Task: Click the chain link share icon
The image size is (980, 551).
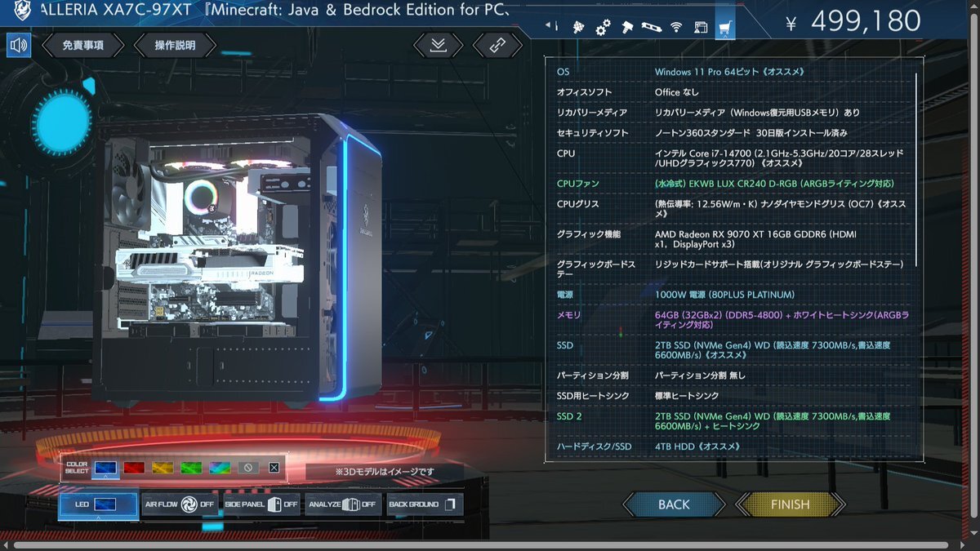Action: point(497,45)
